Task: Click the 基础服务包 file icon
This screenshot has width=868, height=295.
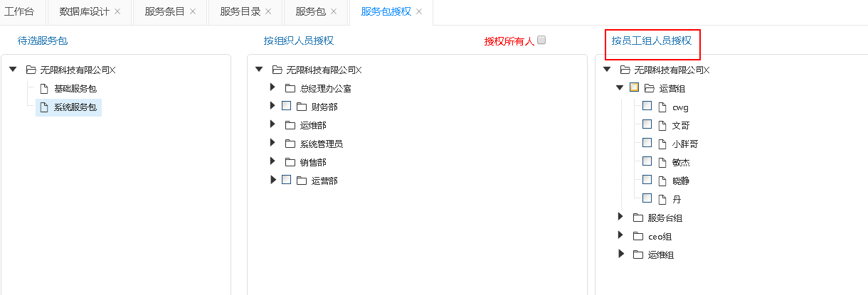Action: click(x=44, y=89)
